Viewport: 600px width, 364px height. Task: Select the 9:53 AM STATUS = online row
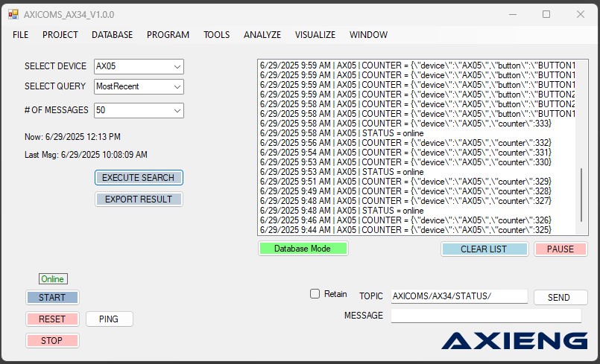point(417,172)
